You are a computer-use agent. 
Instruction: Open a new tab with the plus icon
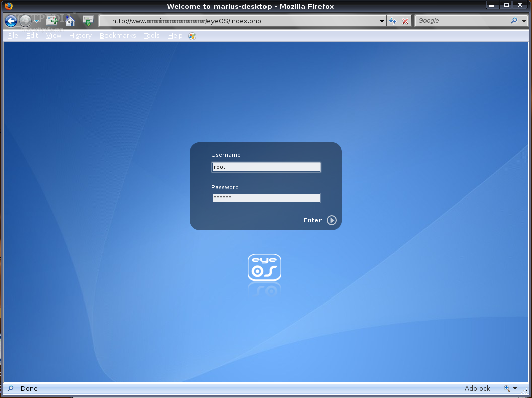52,21
